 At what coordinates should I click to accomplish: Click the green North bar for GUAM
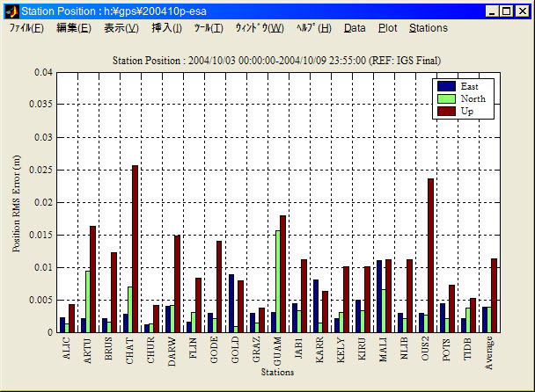277,281
